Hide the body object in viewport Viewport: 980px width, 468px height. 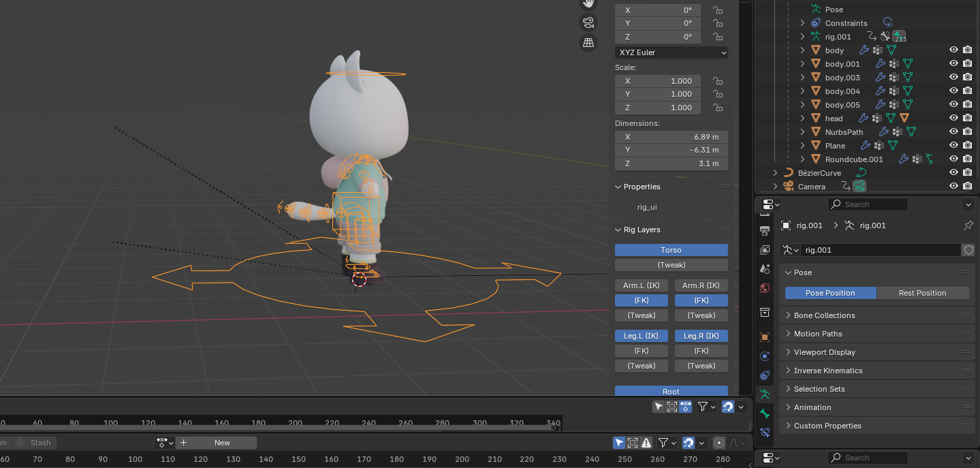(953, 50)
